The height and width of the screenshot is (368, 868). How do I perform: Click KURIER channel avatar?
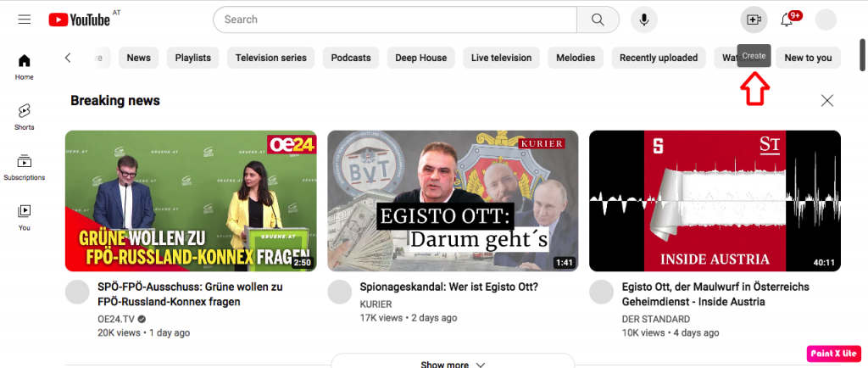[339, 292]
